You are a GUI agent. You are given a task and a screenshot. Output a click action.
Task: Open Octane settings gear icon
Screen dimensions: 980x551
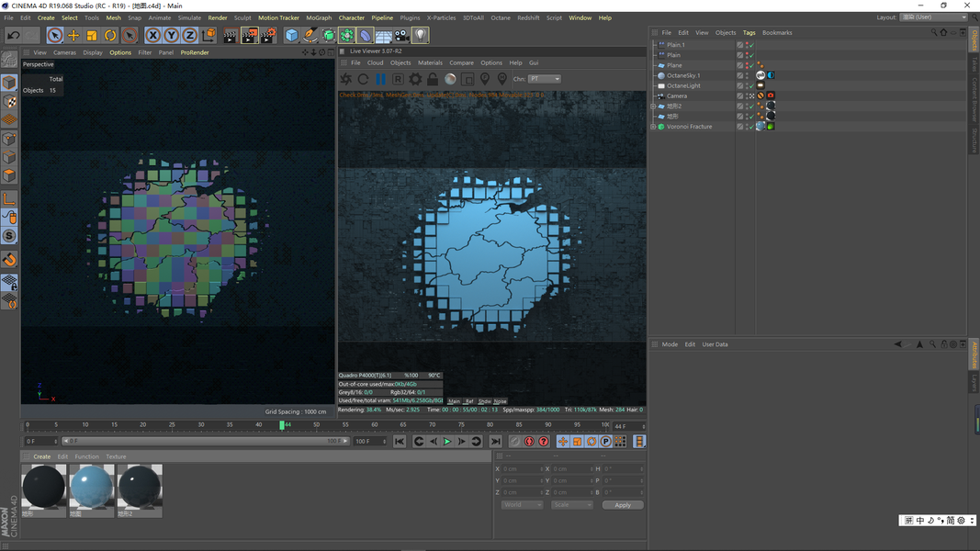click(x=415, y=79)
